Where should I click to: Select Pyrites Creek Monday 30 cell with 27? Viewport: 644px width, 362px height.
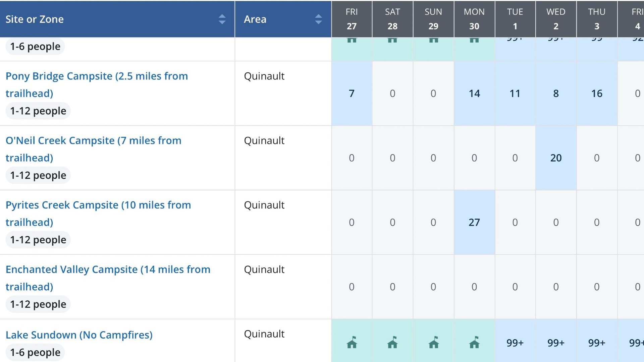coord(474,222)
